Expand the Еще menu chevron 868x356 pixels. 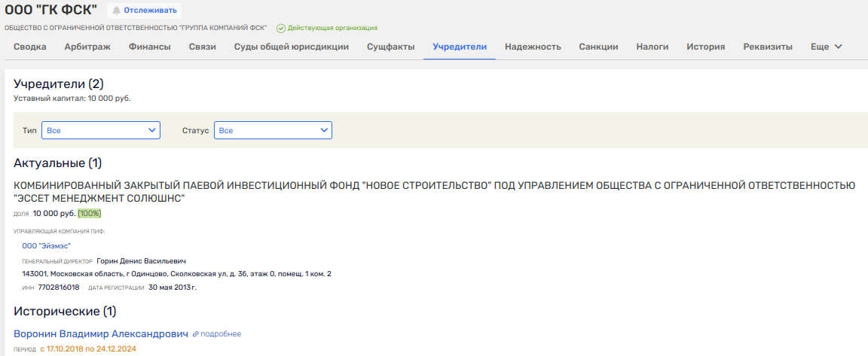coord(838,47)
